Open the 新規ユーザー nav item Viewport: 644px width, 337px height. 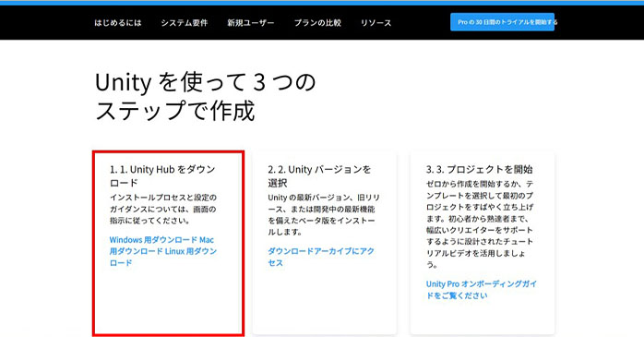tap(251, 23)
